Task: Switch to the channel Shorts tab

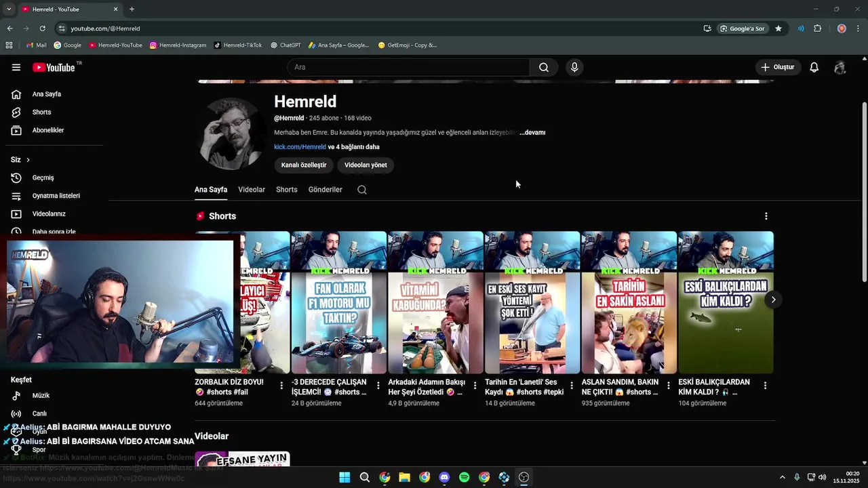Action: pyautogui.click(x=287, y=190)
